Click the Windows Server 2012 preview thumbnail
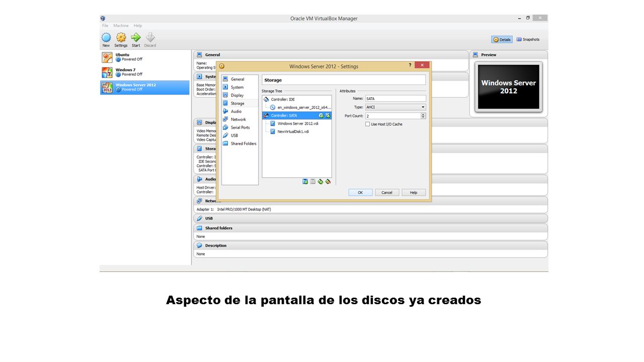The image size is (644, 362). (508, 87)
